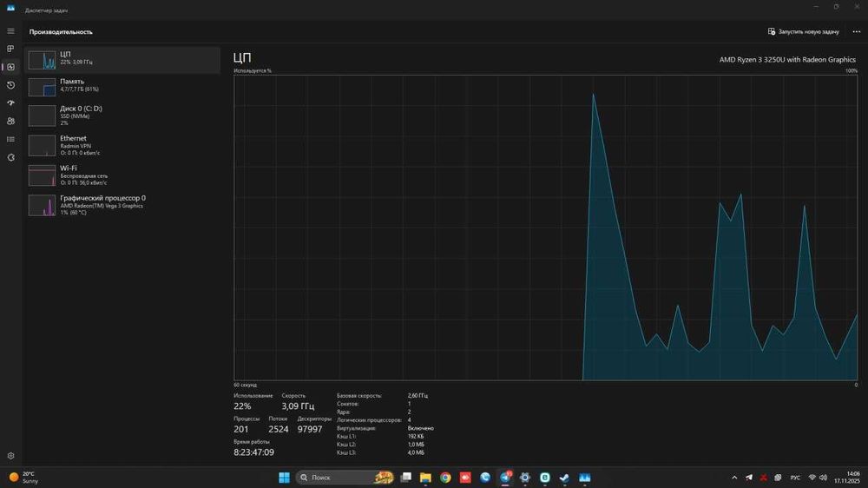868x488 pixels.
Task: Open the hamburger navigation menu
Action: (x=10, y=31)
